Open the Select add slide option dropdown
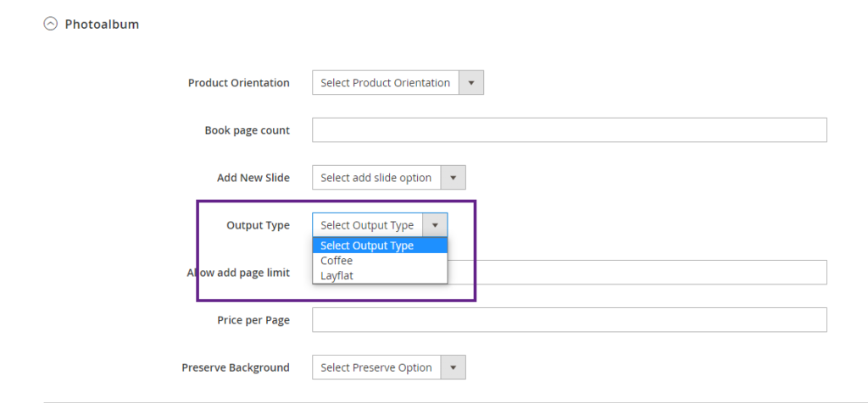Image resolution: width=868 pixels, height=403 pixels. (376, 178)
